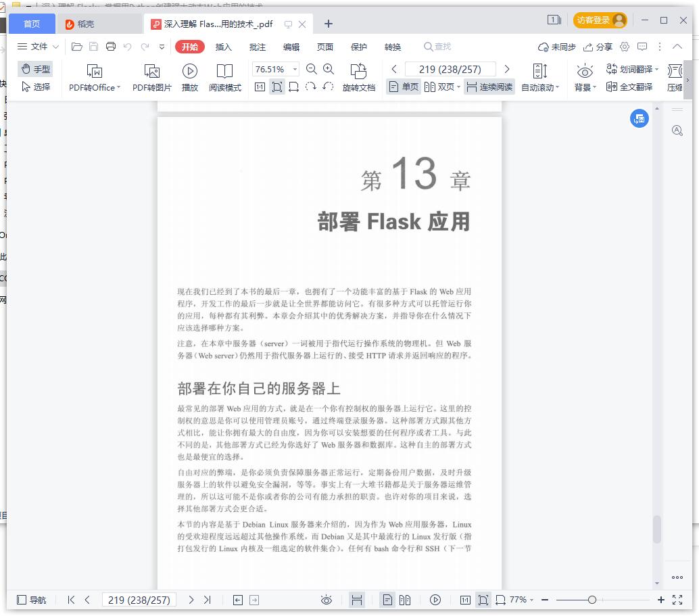Image resolution: width=699 pixels, height=616 pixels.
Task: Click the ribbon fit-width icon
Action: pyautogui.click(x=294, y=87)
